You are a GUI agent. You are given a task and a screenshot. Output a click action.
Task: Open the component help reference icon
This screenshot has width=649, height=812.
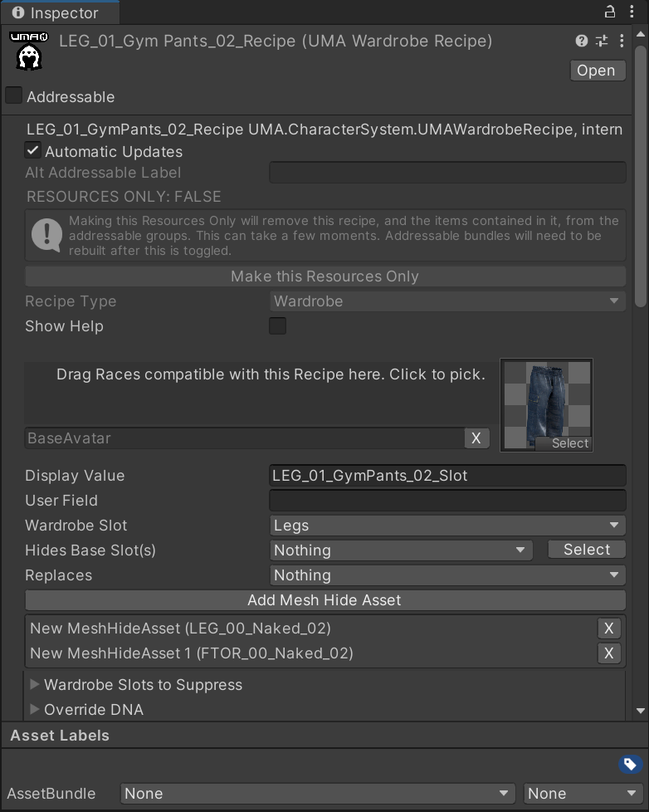pos(582,41)
